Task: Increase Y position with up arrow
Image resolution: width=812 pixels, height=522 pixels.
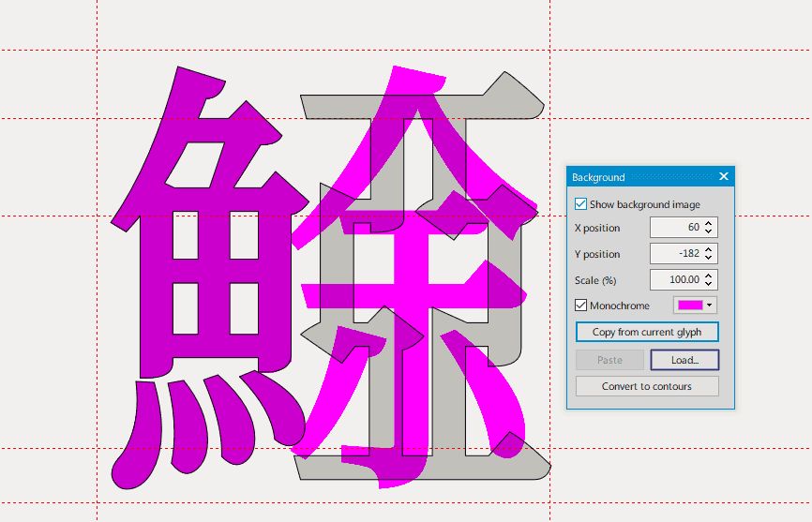Action: tap(710, 249)
